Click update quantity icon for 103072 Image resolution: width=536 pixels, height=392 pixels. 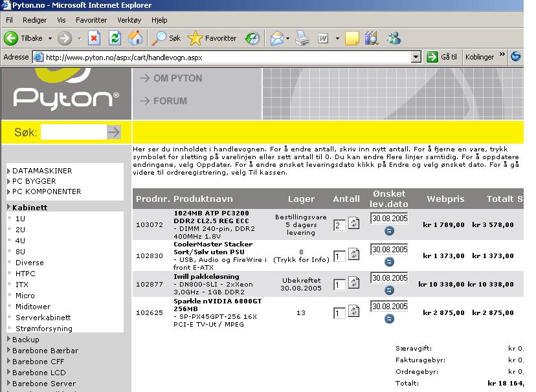tap(354, 223)
